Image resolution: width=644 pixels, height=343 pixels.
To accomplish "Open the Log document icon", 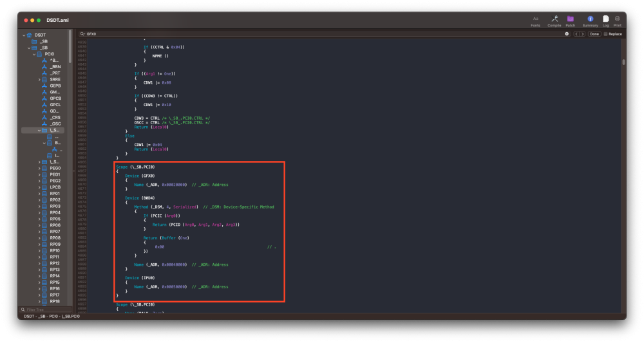I will pos(606,19).
